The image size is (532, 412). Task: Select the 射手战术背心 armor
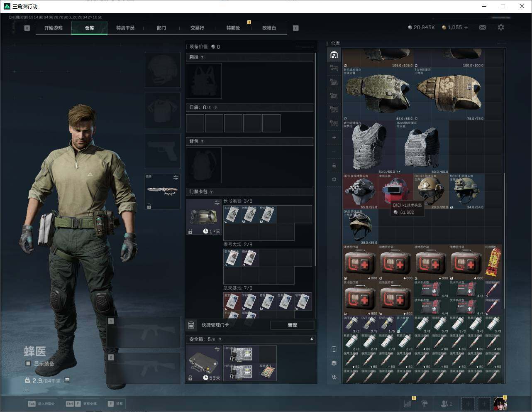378,95
